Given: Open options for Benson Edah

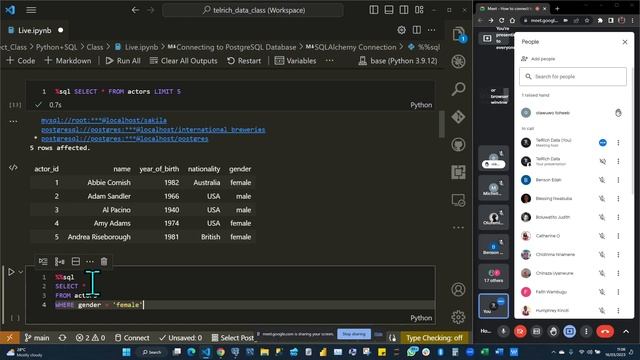Looking at the screenshot, I should point(618,180).
